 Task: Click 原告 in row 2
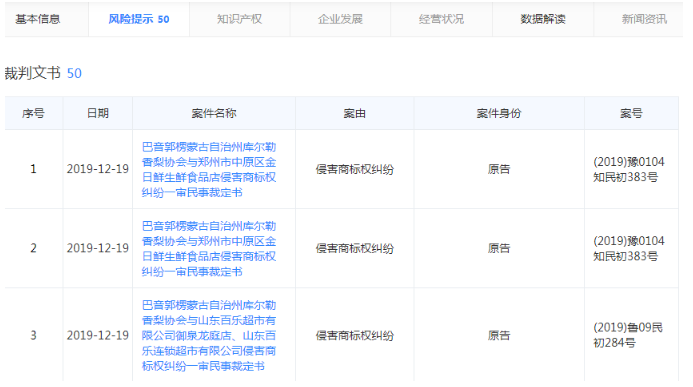499,248
